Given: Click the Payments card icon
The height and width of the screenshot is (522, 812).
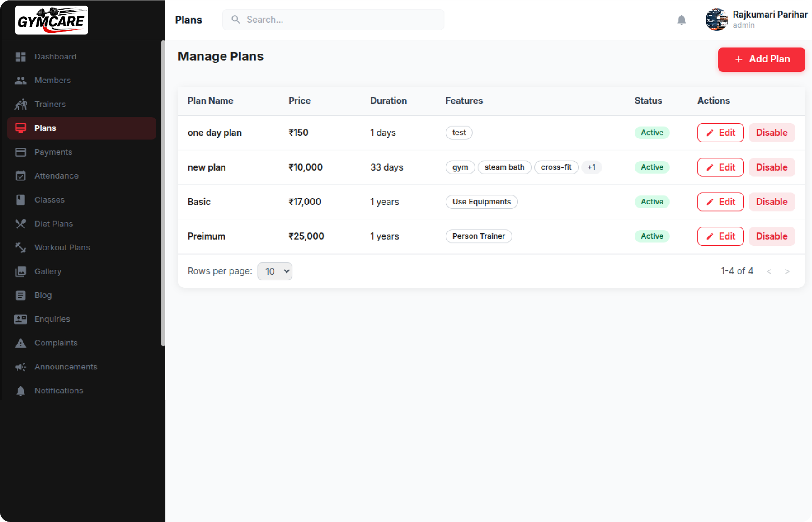Looking at the screenshot, I should point(21,152).
